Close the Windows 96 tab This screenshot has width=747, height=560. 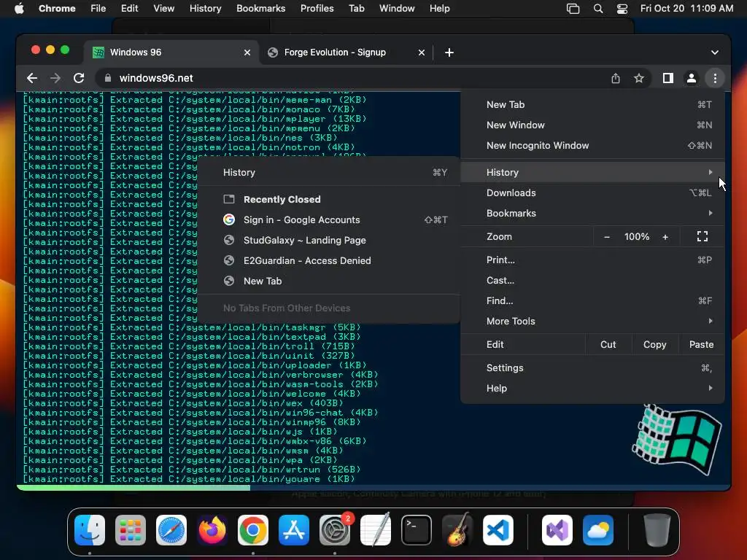[x=247, y=52]
